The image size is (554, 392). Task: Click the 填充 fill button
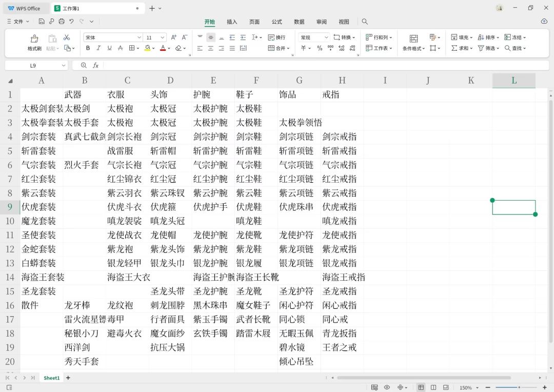(x=462, y=37)
